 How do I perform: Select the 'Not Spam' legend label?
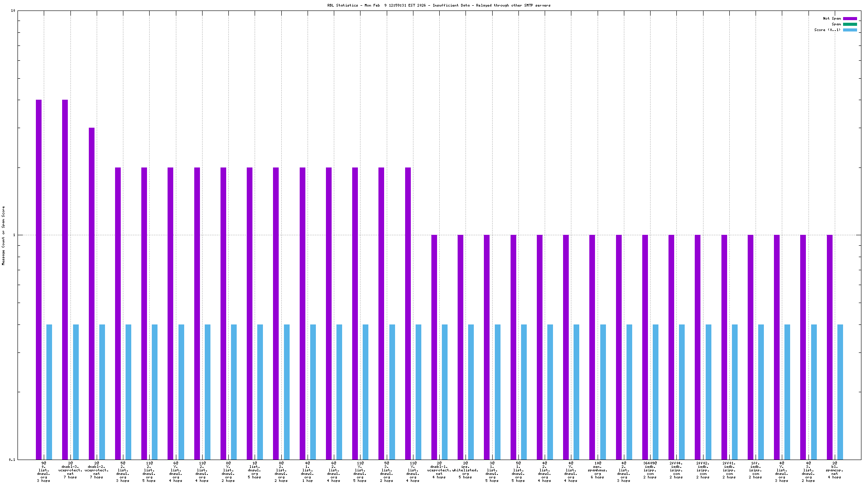(832, 18)
